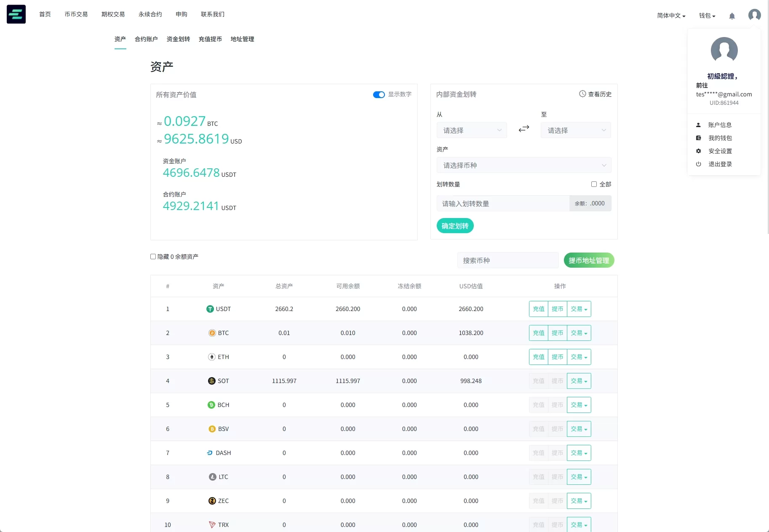Switch to the 合约账户 tab
The height and width of the screenshot is (532, 769).
click(x=146, y=39)
